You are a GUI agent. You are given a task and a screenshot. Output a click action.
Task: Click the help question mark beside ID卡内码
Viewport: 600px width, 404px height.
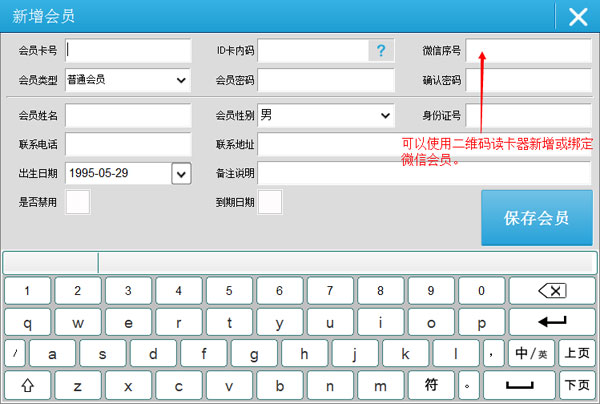(380, 51)
